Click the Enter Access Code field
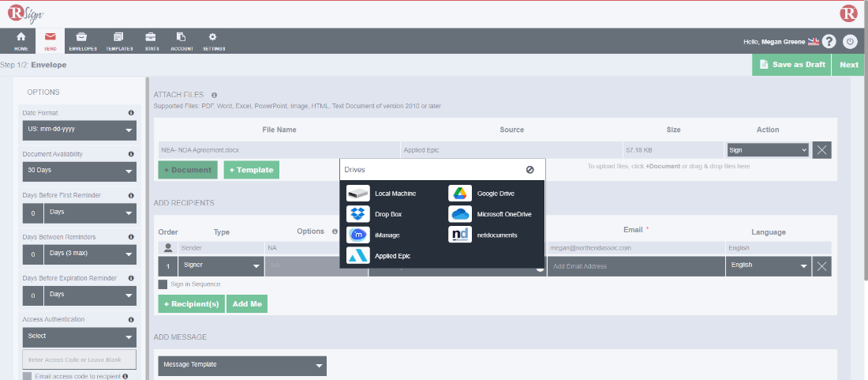This screenshot has width=868, height=380. [79, 359]
